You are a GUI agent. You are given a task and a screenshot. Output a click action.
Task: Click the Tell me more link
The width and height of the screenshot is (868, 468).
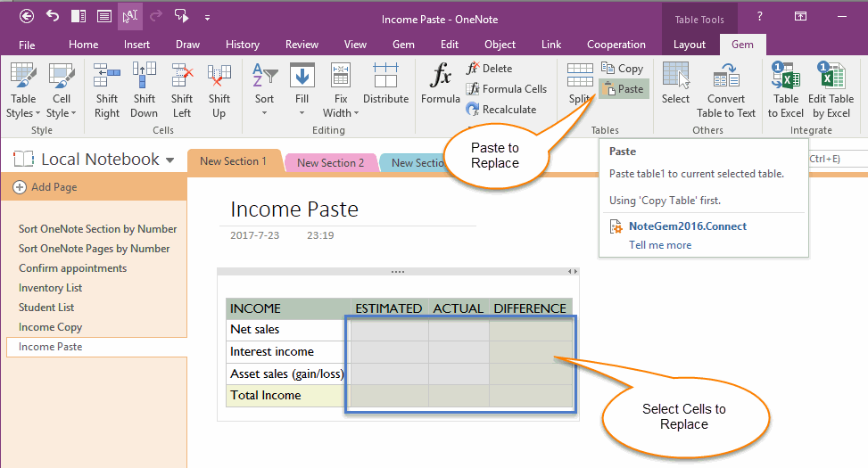pyautogui.click(x=660, y=245)
